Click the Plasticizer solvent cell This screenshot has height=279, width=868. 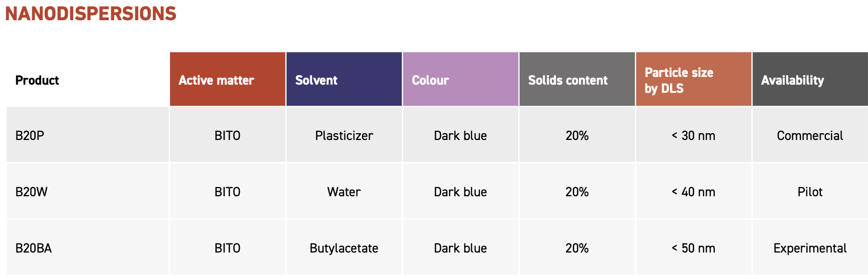[x=344, y=135]
